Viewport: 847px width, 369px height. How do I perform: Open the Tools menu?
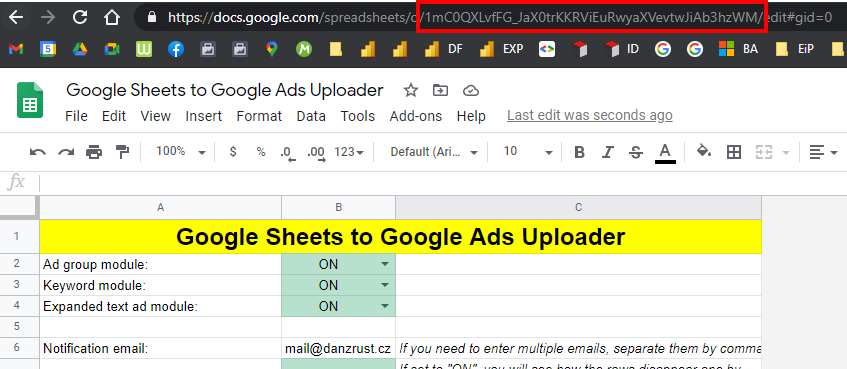point(358,116)
